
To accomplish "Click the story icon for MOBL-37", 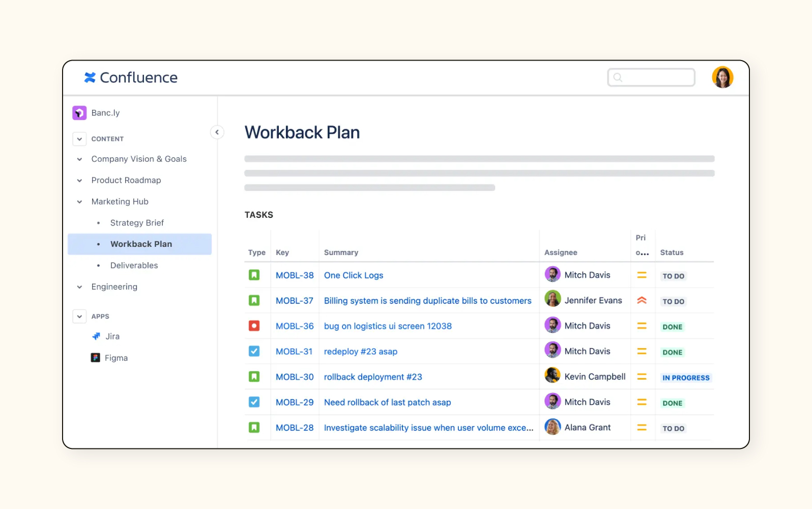I will [x=254, y=301].
